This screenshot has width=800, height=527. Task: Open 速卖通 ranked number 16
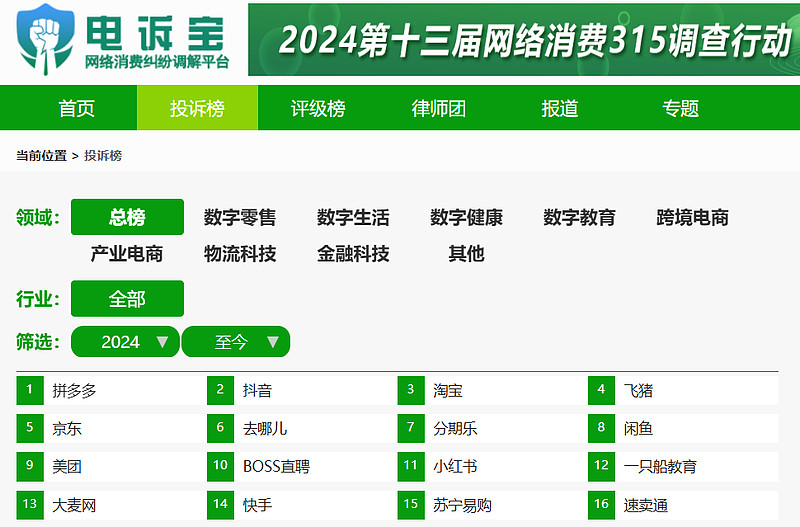tap(645, 505)
